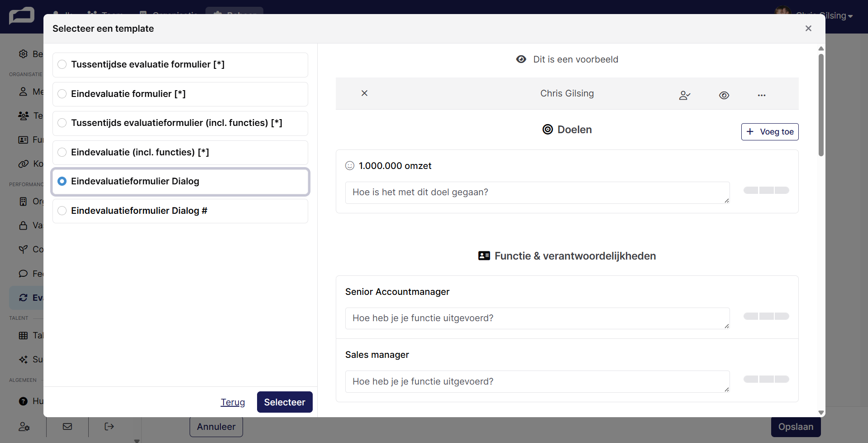Select Tussentijds evaluatieformulier (incl. functies) [*]
Image resolution: width=868 pixels, height=443 pixels.
(180, 123)
